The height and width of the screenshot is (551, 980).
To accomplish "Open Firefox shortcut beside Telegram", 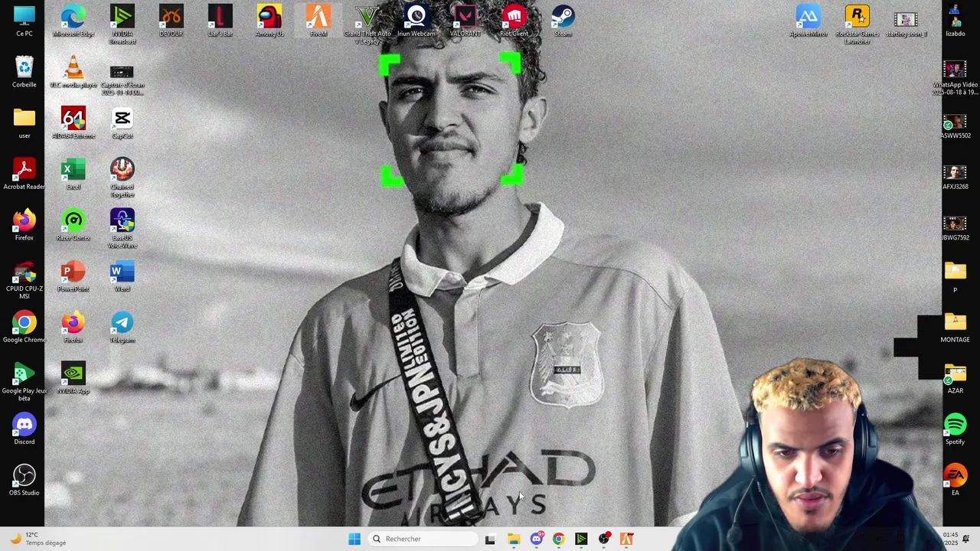I will [x=73, y=327].
